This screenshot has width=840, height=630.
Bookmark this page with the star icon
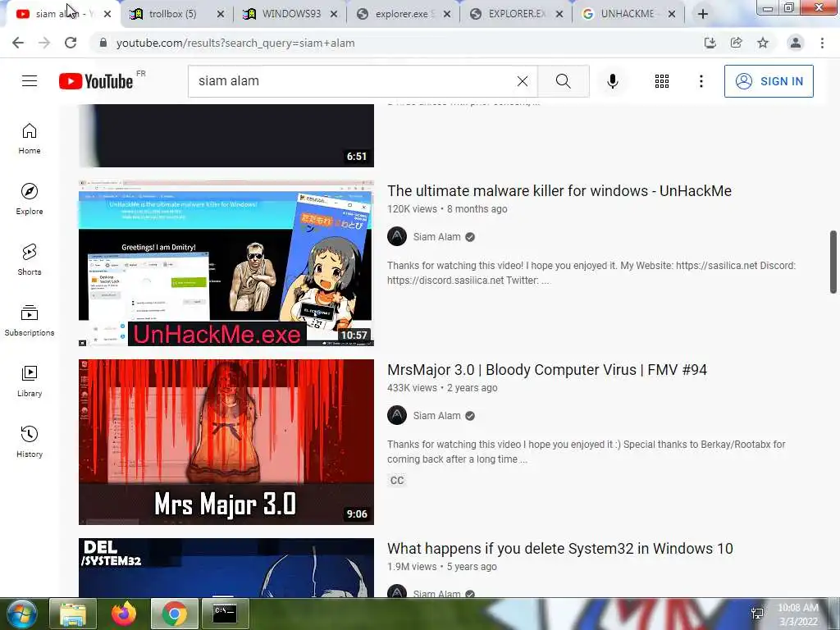[763, 43]
